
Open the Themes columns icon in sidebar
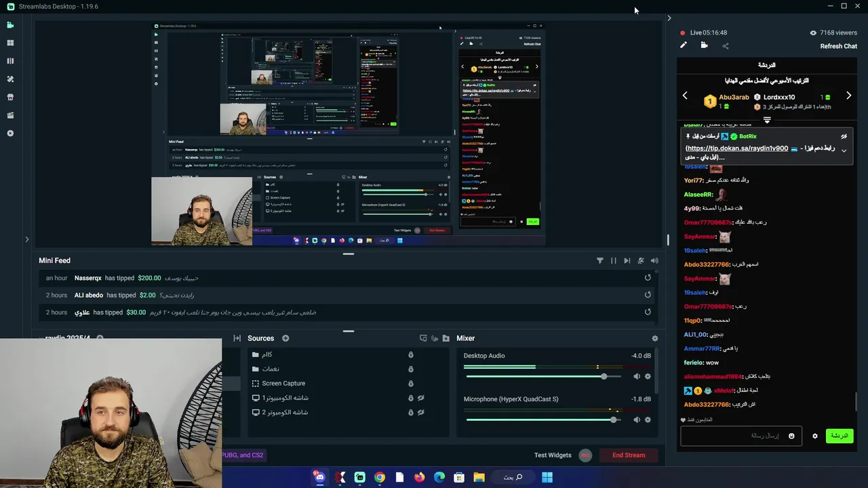(x=10, y=61)
